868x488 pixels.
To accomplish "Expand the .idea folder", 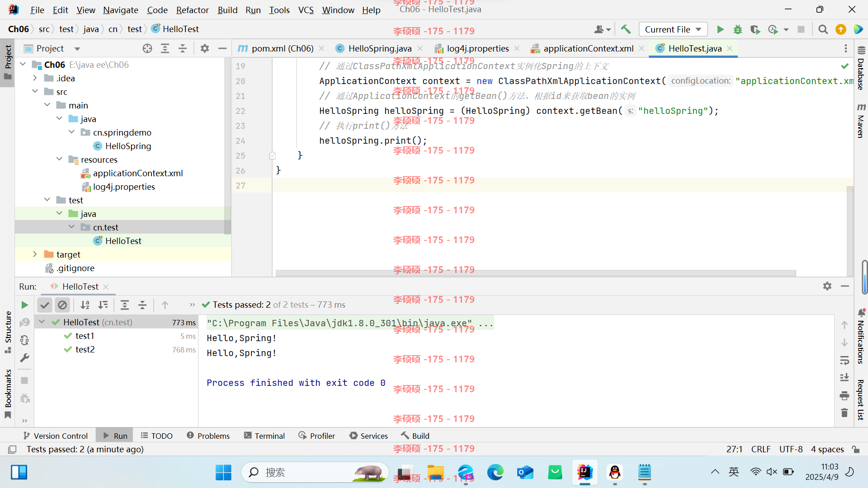I will click(35, 78).
